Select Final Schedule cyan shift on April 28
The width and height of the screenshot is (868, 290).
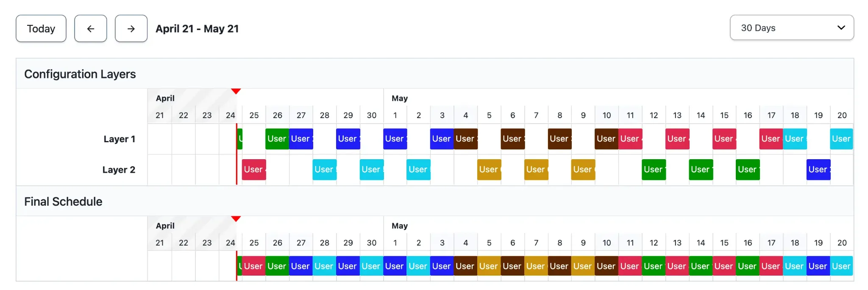tap(324, 266)
